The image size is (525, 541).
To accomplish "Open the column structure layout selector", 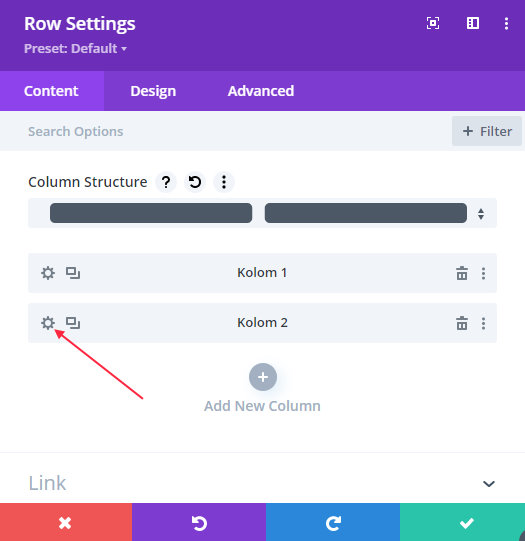I will click(x=262, y=213).
